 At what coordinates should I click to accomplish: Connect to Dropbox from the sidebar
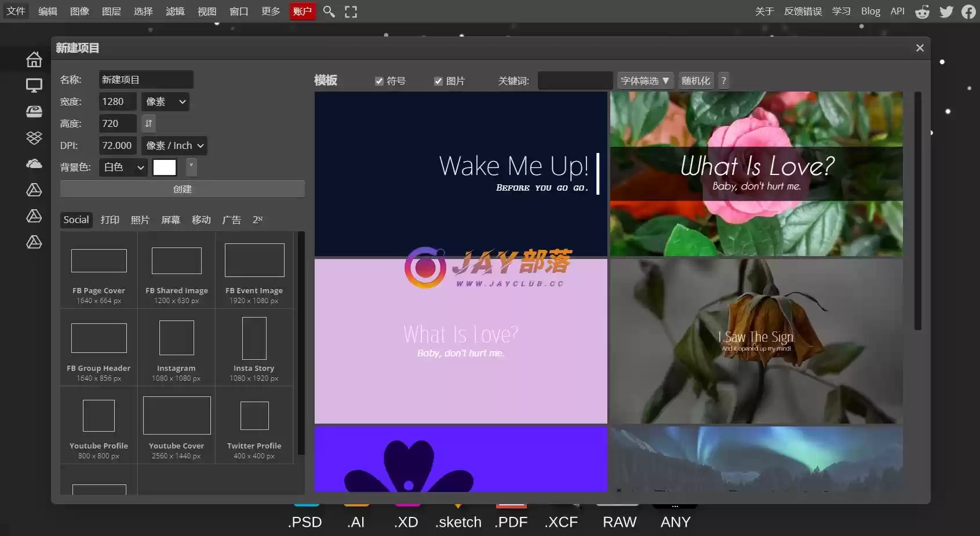34,138
